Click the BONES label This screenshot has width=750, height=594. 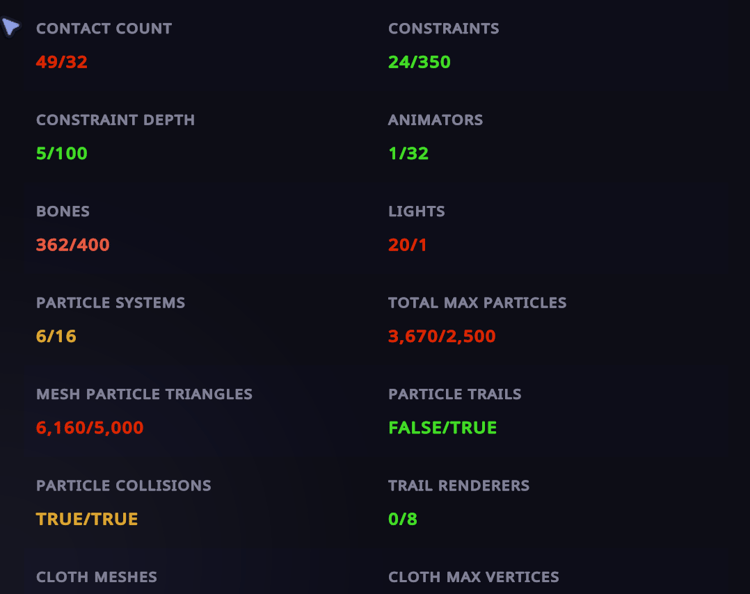63,211
